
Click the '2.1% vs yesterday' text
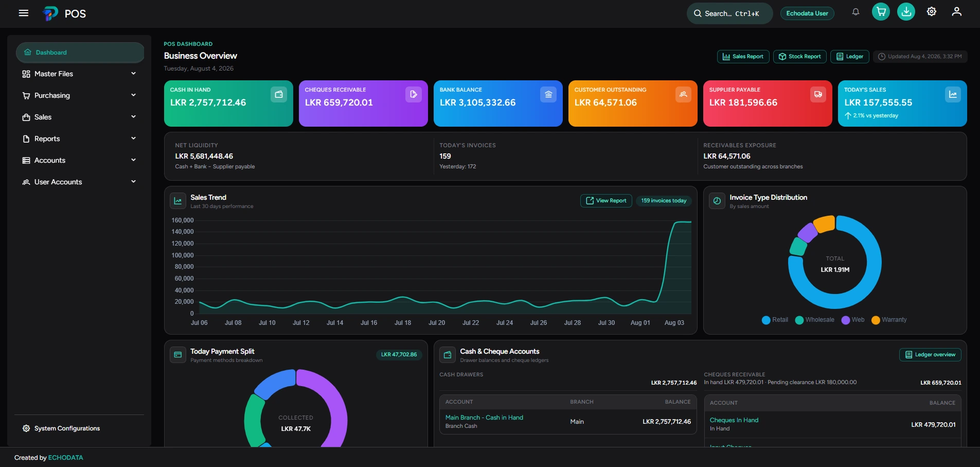[x=876, y=116]
